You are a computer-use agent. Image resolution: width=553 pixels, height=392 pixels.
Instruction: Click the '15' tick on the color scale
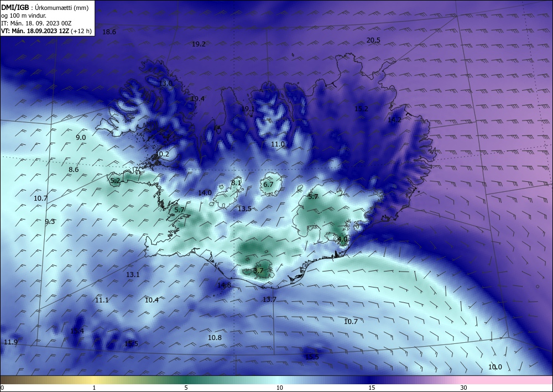(x=372, y=388)
